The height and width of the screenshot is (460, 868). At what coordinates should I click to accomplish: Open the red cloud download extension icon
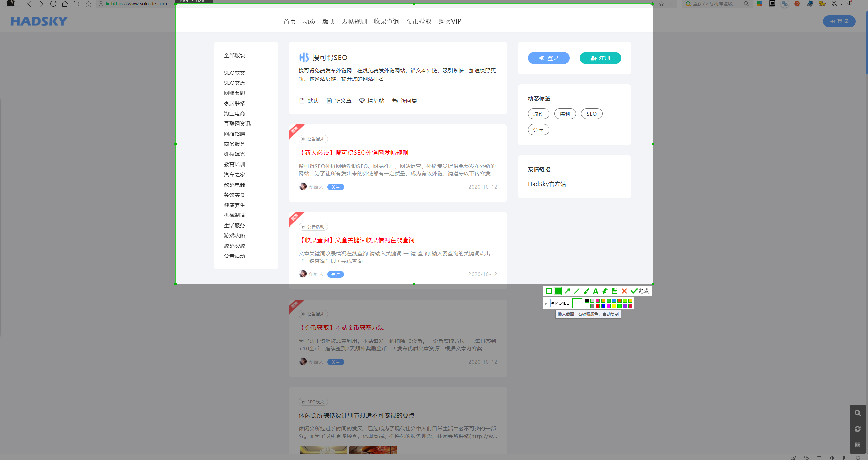point(797,4)
